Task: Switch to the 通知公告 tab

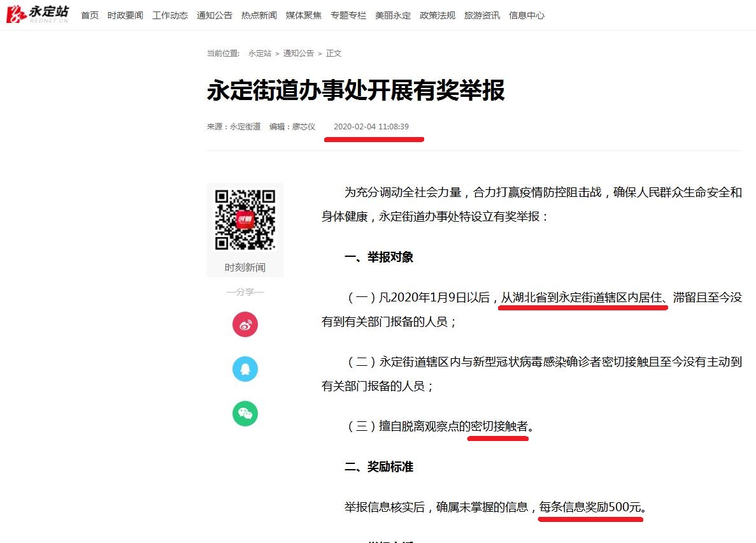Action: coord(214,15)
